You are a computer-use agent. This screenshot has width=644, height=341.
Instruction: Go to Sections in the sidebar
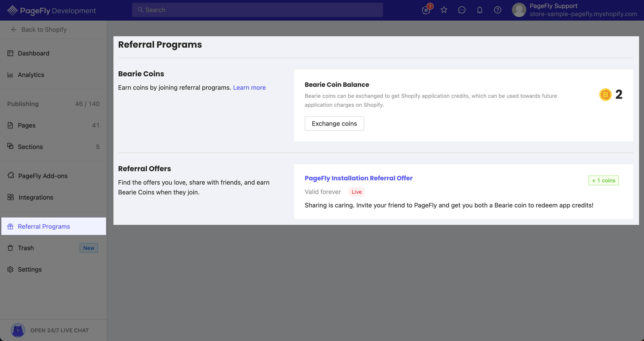(x=53, y=147)
